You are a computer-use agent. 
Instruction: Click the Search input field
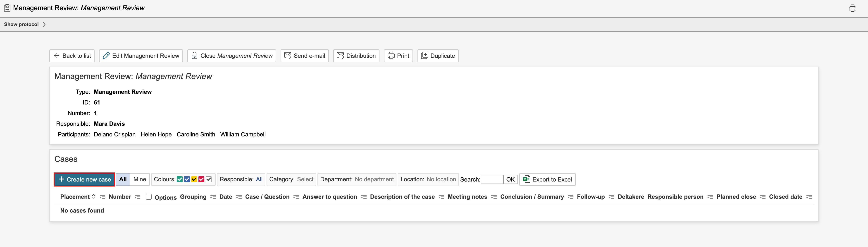492,179
